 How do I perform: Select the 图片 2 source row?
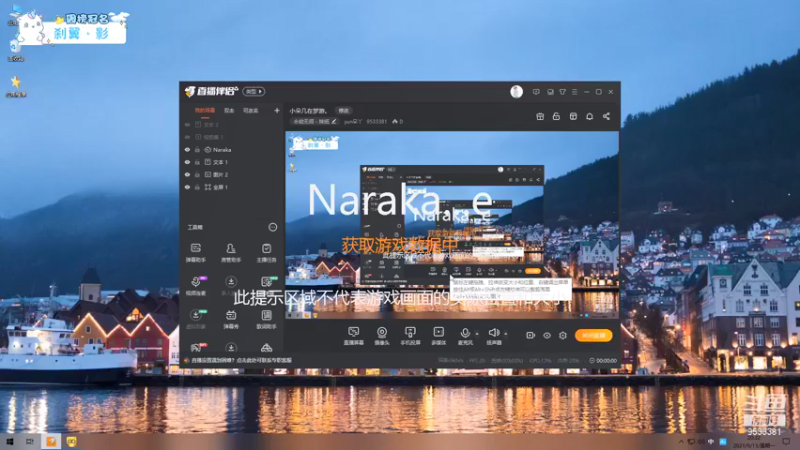point(232,174)
